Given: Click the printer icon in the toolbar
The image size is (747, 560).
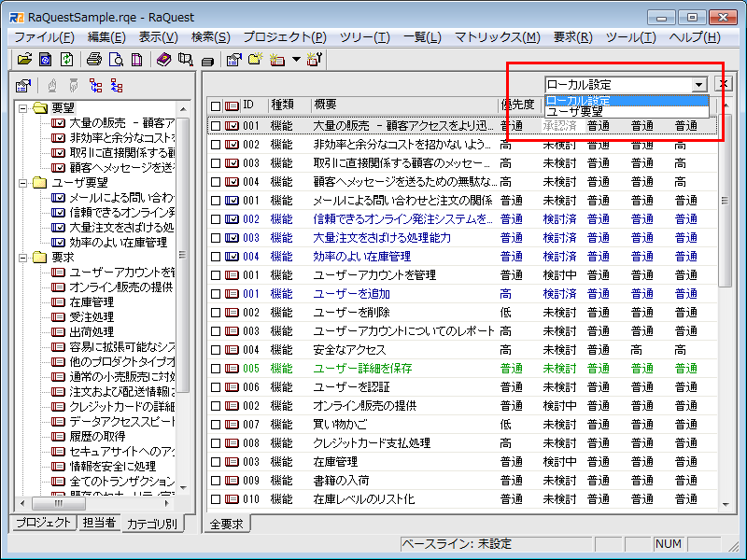Looking at the screenshot, I should click(94, 60).
